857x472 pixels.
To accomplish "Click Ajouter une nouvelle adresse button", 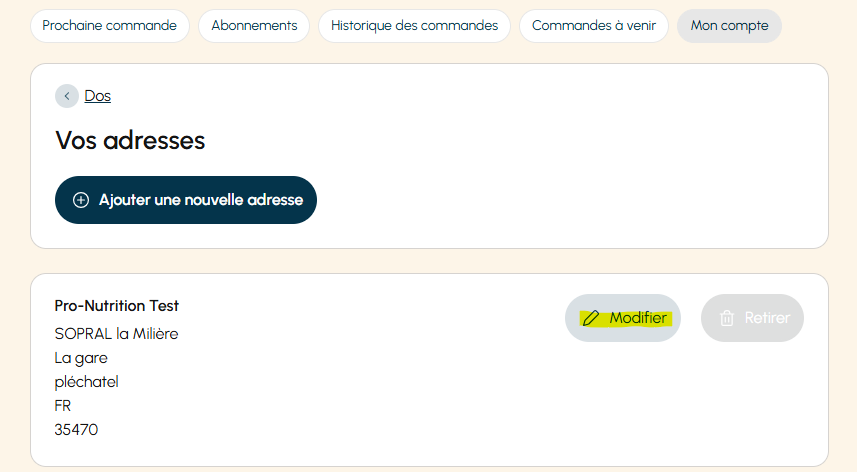I will click(x=186, y=200).
